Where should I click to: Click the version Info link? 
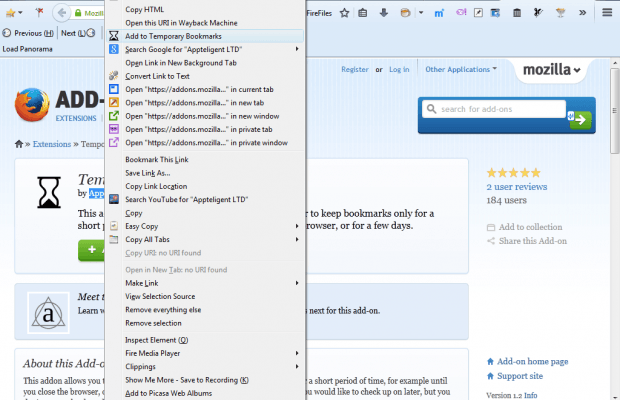click(x=530, y=395)
